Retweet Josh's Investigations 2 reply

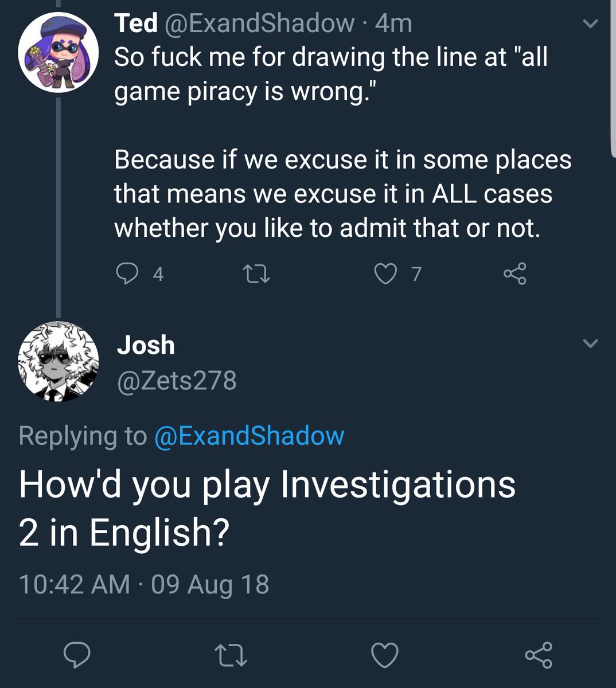coord(231,654)
